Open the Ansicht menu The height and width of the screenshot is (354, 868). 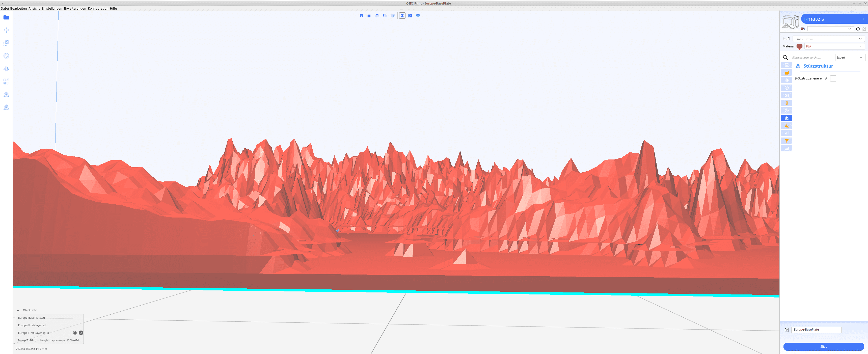click(34, 8)
